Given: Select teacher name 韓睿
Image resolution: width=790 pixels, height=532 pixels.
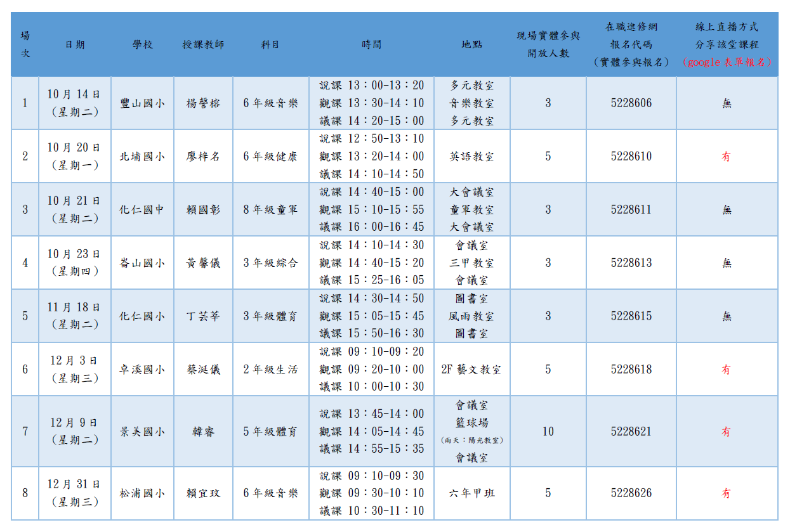Looking at the screenshot, I should click(x=203, y=432).
